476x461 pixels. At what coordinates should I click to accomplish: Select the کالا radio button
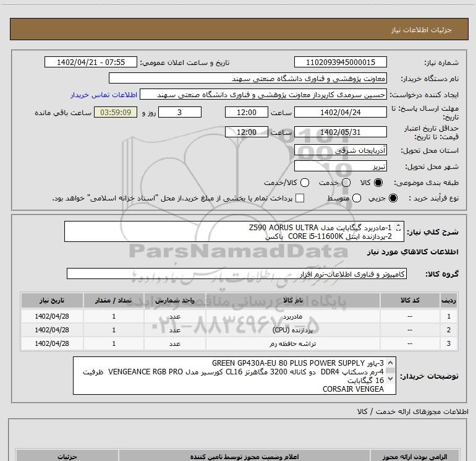378,183
